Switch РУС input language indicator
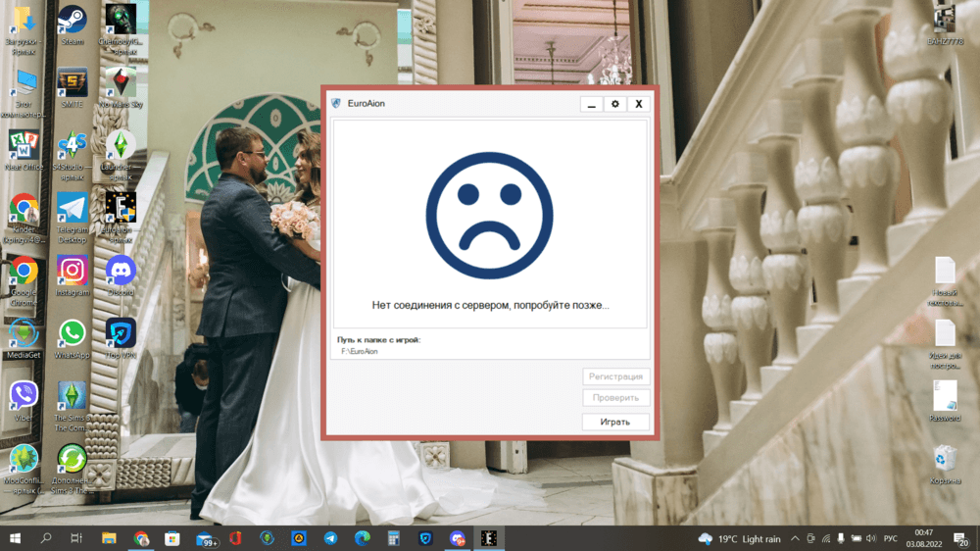Viewport: 980px width, 551px height. point(890,538)
